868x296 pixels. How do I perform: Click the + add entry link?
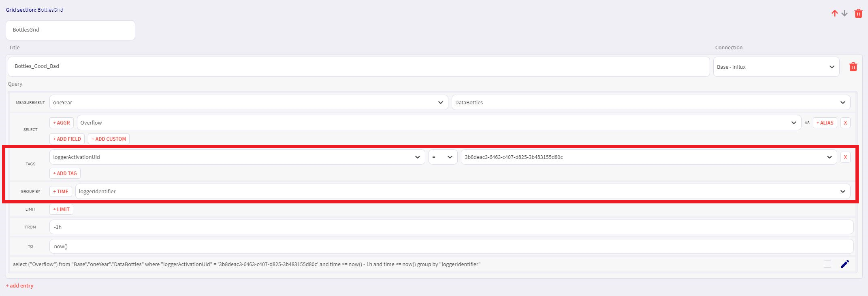tap(19, 285)
